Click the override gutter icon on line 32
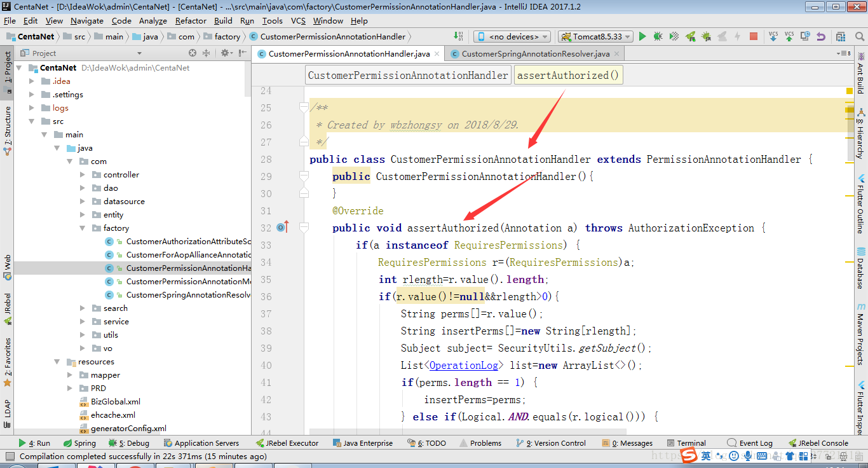The width and height of the screenshot is (868, 468). [x=283, y=227]
